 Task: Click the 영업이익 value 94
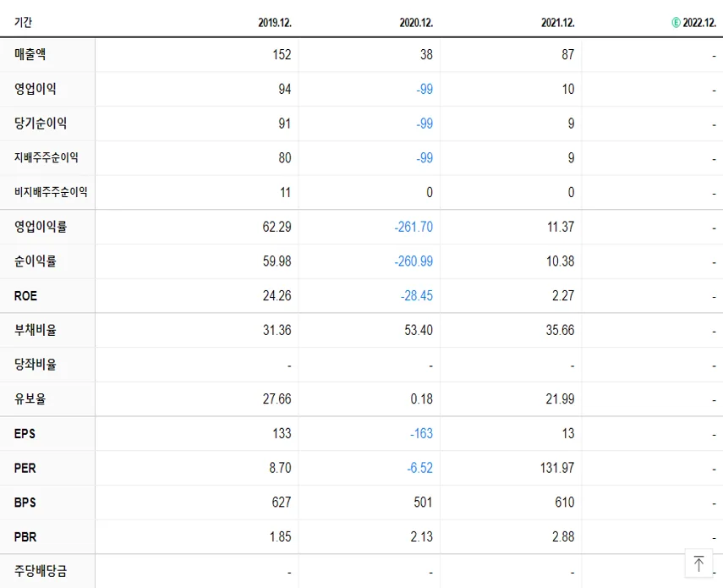285,89
